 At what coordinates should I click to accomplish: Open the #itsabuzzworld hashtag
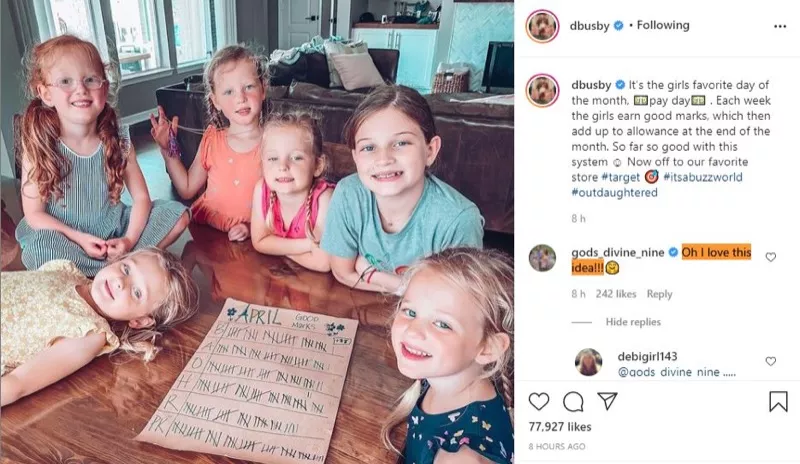[703, 177]
